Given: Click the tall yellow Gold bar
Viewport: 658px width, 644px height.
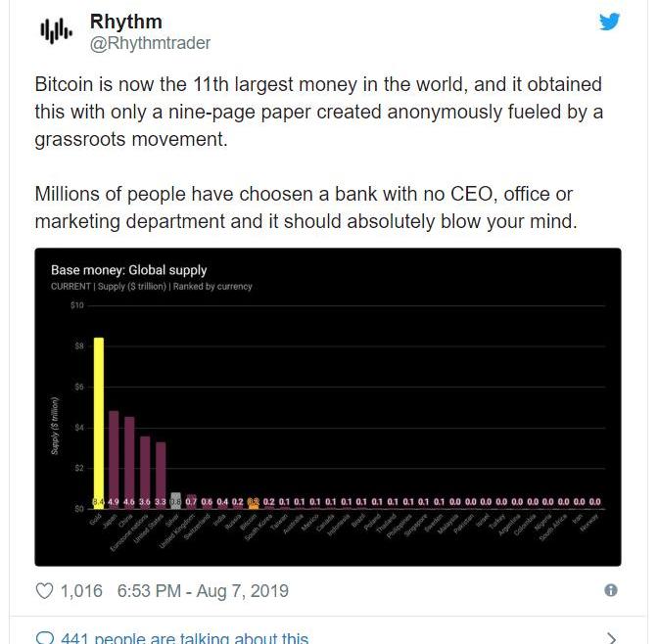Looking at the screenshot, I should [x=98, y=421].
